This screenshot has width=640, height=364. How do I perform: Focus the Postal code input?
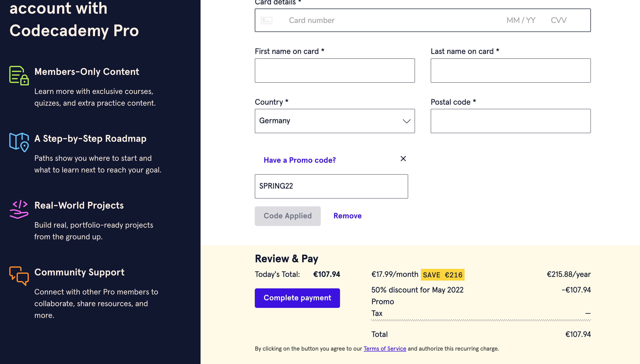[510, 121]
